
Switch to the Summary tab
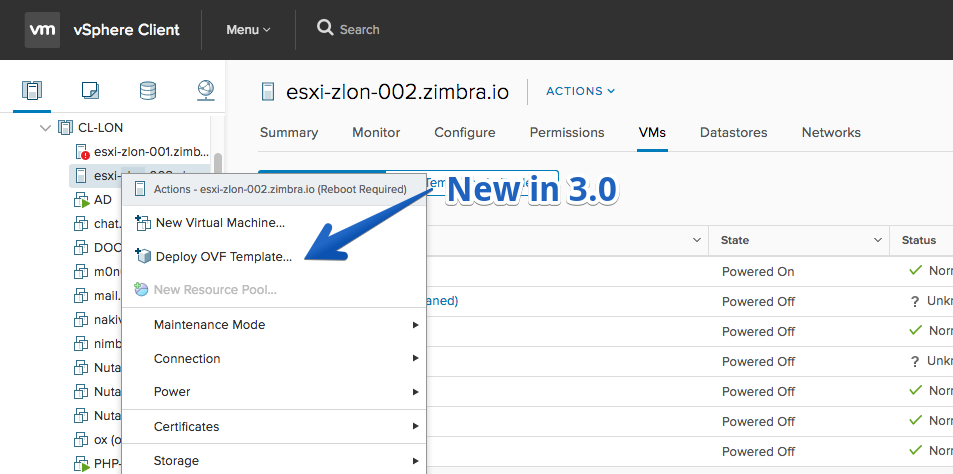tap(289, 132)
